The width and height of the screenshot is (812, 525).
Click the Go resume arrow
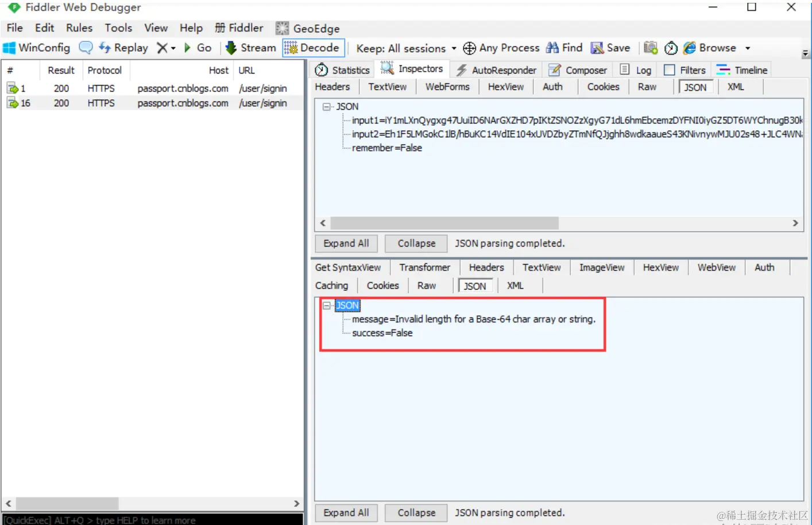pyautogui.click(x=198, y=48)
